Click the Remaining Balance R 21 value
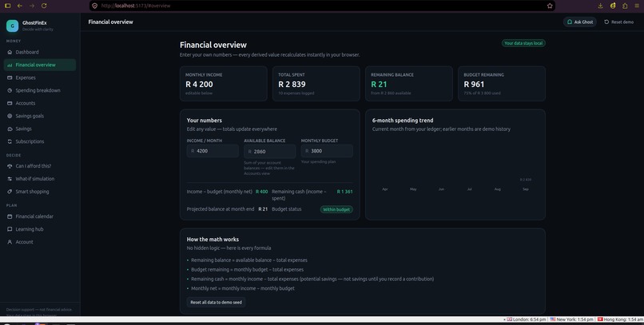Screen dimensions: 644x325 coord(379,85)
